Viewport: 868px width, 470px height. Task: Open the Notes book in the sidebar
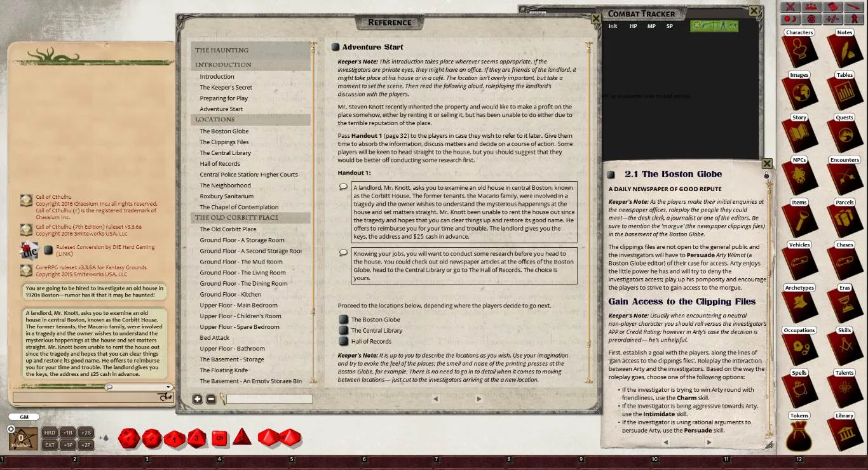point(844,49)
